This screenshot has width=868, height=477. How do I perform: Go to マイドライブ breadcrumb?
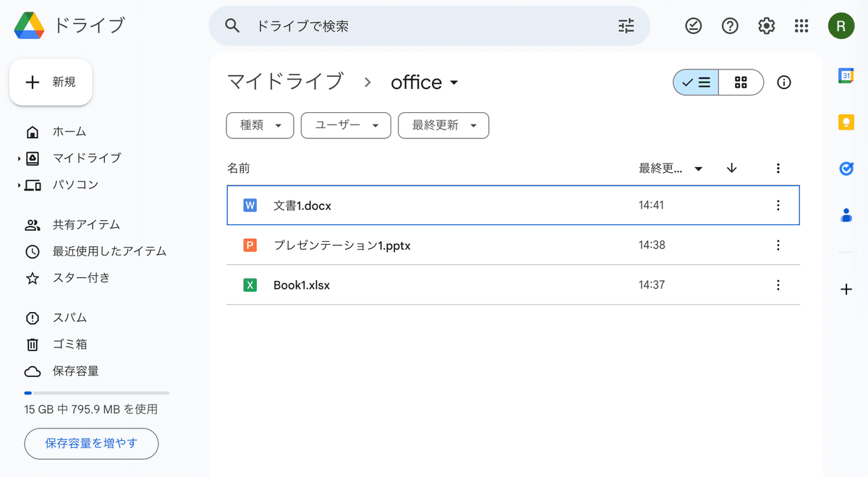(285, 82)
